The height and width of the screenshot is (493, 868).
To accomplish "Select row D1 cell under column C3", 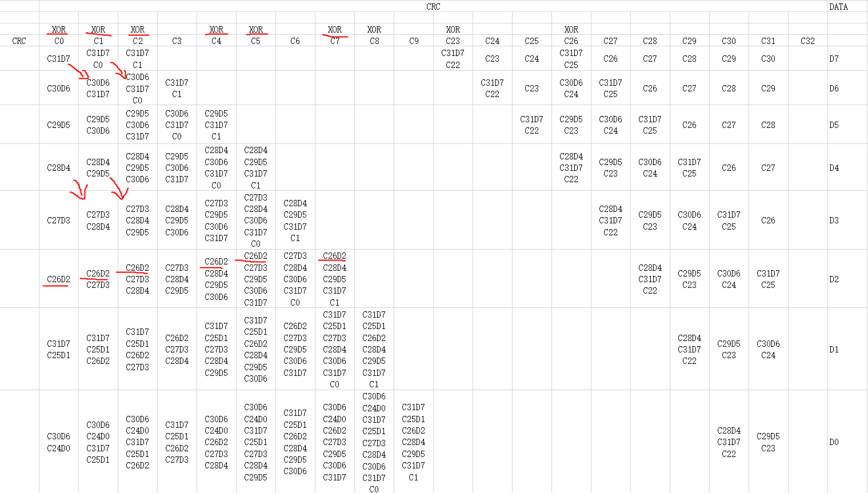I will tap(177, 349).
